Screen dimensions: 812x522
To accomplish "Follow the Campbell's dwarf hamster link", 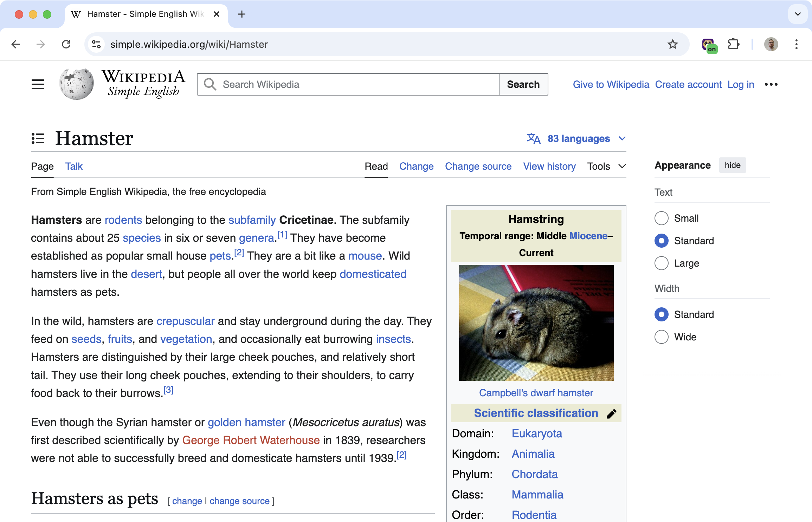I will 536,393.
